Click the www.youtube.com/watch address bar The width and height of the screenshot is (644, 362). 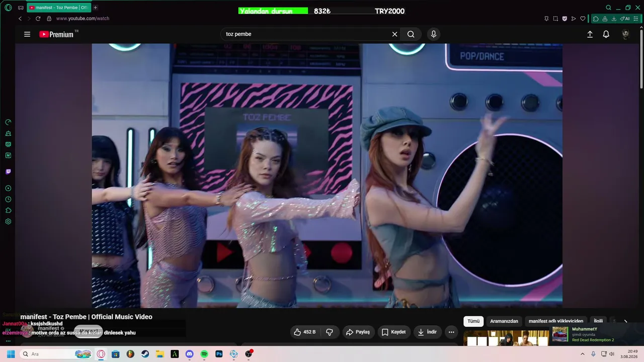(x=83, y=19)
